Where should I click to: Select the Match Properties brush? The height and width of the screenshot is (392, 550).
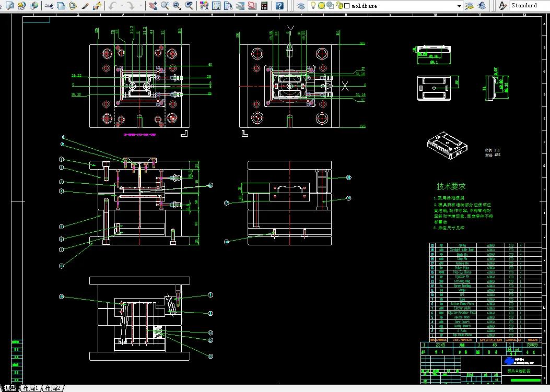[85, 5]
